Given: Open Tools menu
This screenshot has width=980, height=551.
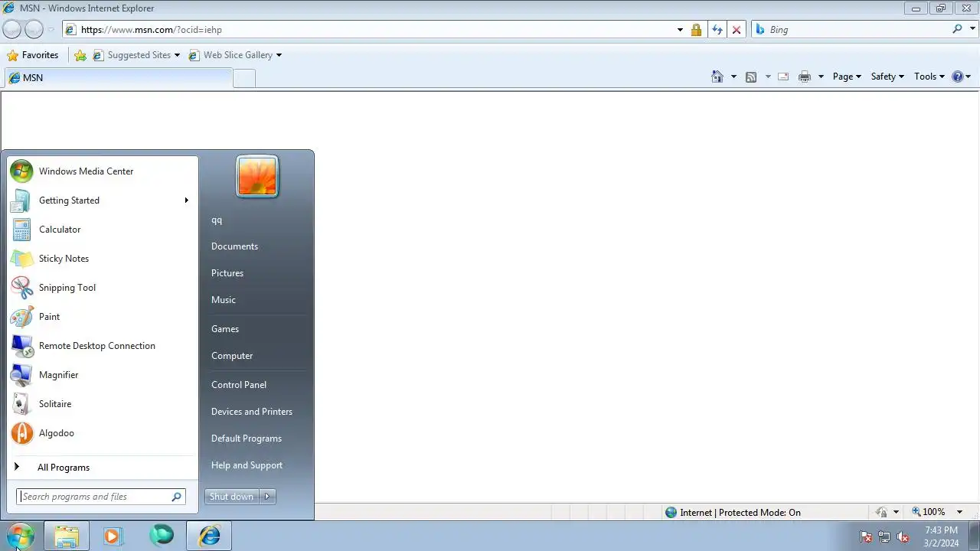Looking at the screenshot, I should click(x=929, y=77).
